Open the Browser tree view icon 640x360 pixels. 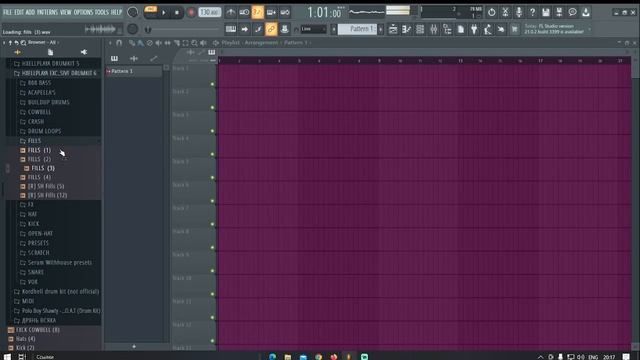pos(447,29)
